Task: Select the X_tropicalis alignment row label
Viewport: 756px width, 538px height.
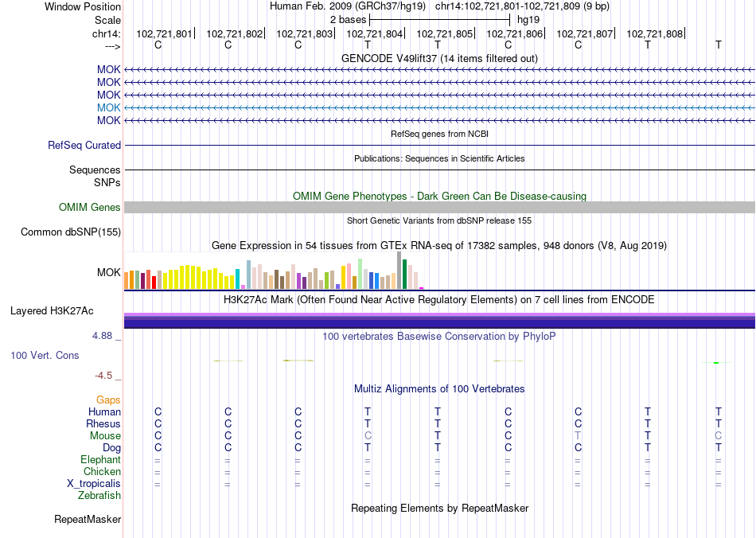Action: (x=94, y=484)
